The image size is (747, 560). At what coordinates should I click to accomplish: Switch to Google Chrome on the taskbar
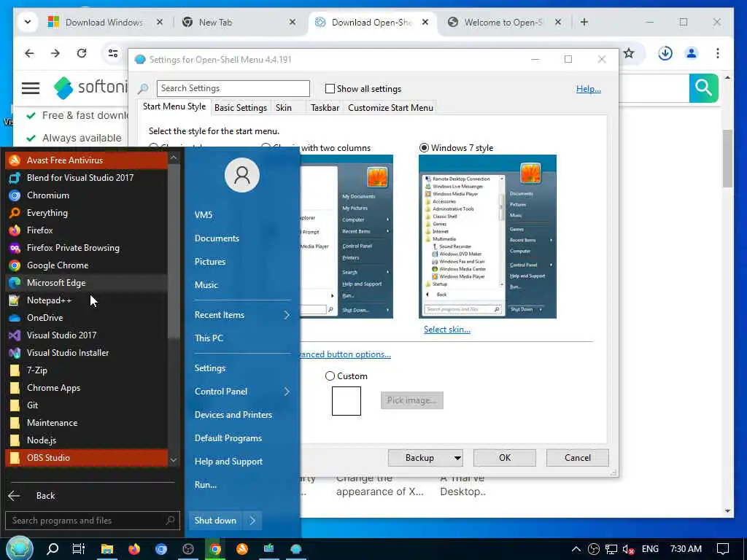[x=215, y=549]
